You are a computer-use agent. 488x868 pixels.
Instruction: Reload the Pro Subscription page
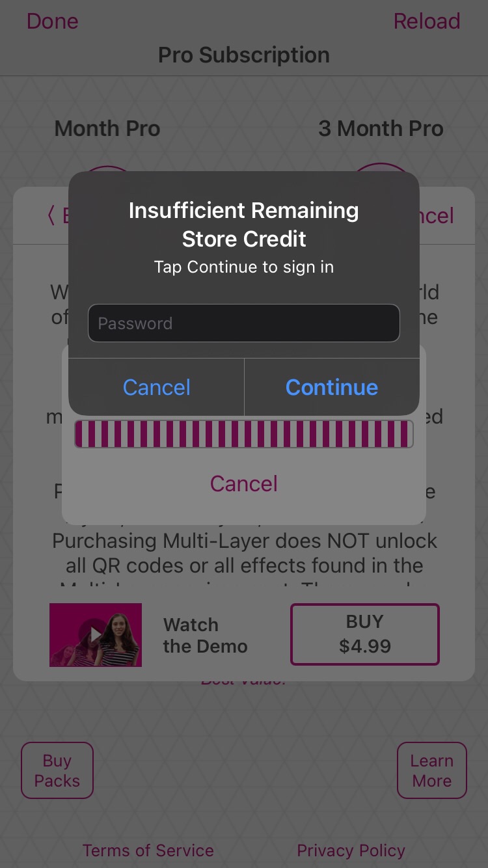click(x=427, y=21)
